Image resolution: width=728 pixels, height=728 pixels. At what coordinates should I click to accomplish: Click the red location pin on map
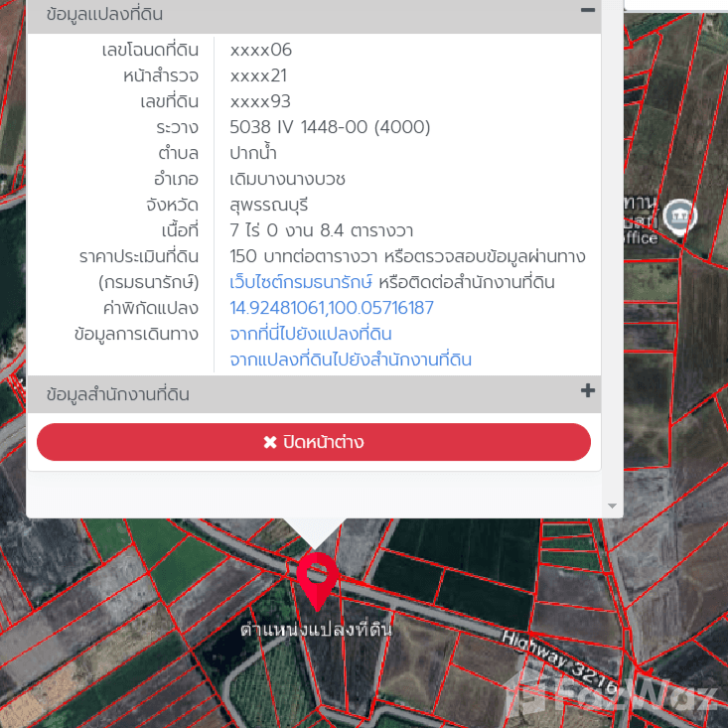point(317,577)
